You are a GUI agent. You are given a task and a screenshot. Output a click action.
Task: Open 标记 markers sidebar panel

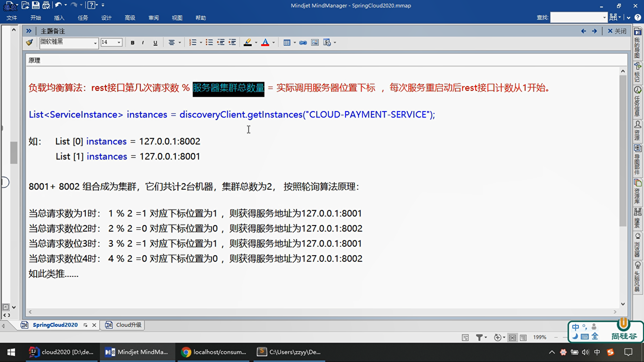pyautogui.click(x=637, y=72)
